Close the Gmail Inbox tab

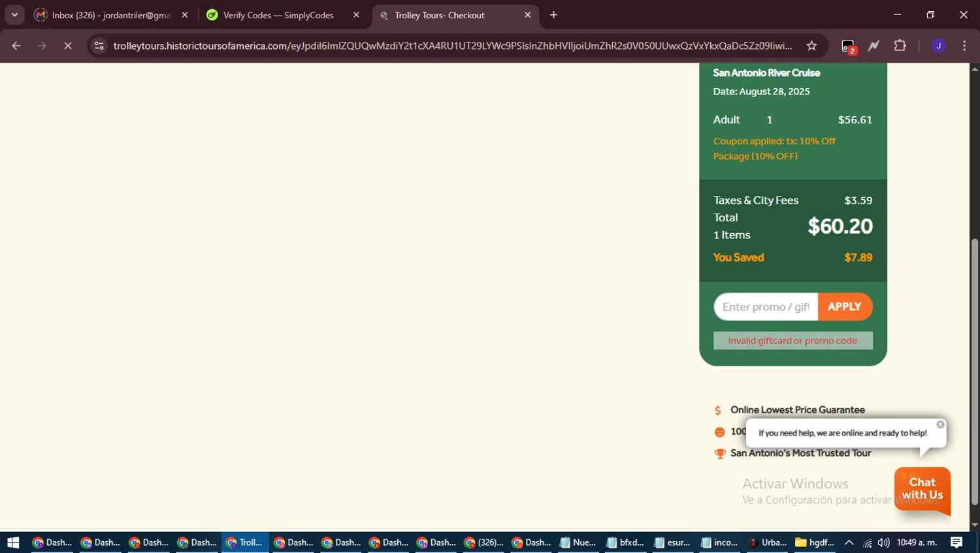pos(185,15)
